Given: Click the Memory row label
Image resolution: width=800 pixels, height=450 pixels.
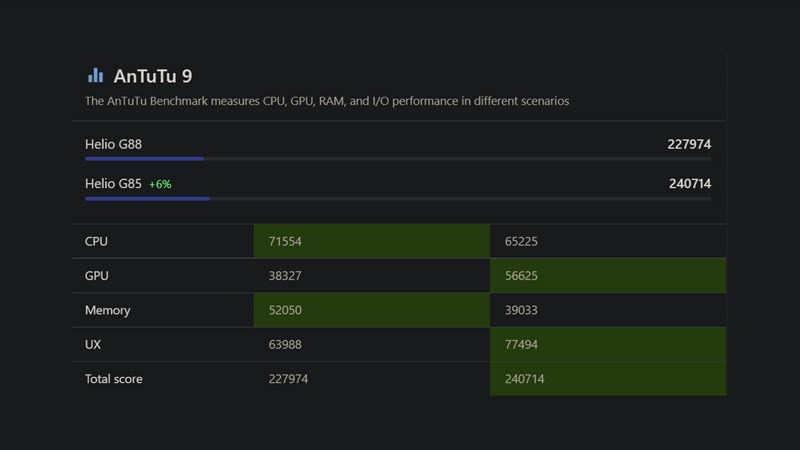Looking at the screenshot, I should click(x=107, y=310).
